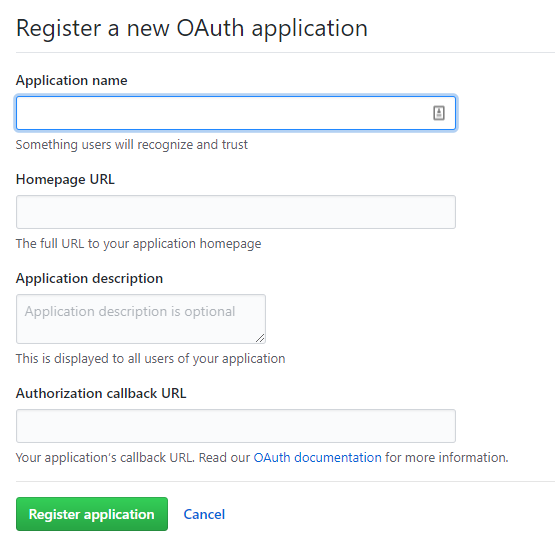The image size is (555, 557).
Task: Grab the textarea resize handle corner
Action: pos(260,338)
